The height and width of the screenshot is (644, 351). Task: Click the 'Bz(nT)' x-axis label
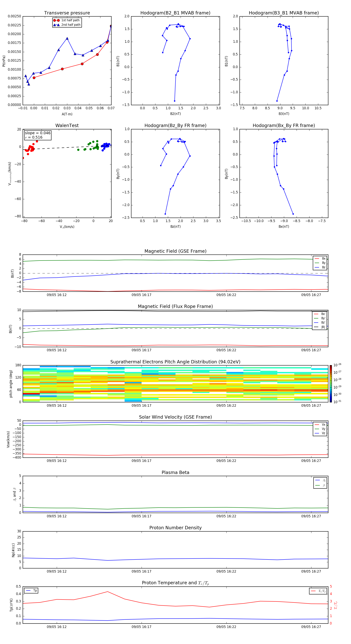click(x=175, y=227)
